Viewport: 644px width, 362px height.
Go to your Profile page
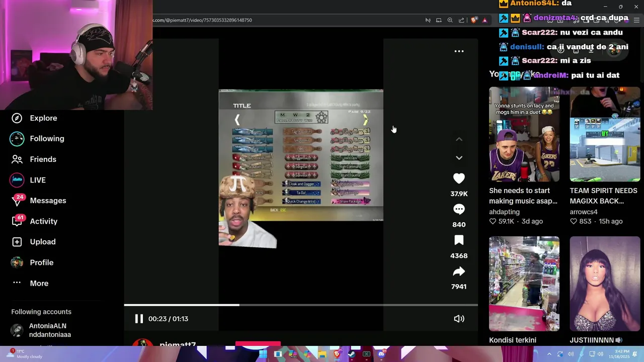32,262
